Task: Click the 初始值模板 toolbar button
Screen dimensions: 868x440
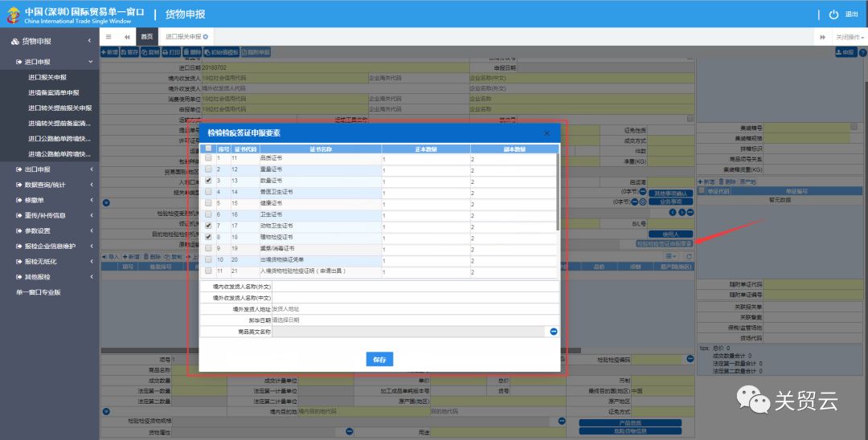Action: pos(222,52)
